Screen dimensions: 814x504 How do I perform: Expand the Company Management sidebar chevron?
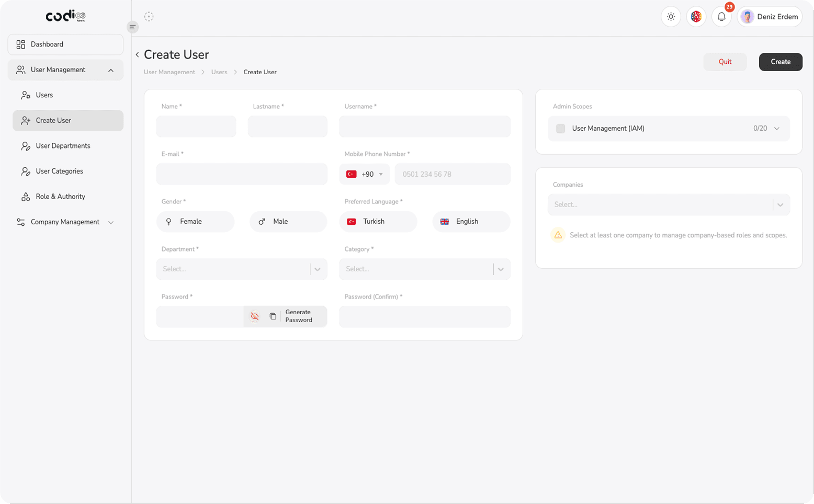[x=111, y=222]
